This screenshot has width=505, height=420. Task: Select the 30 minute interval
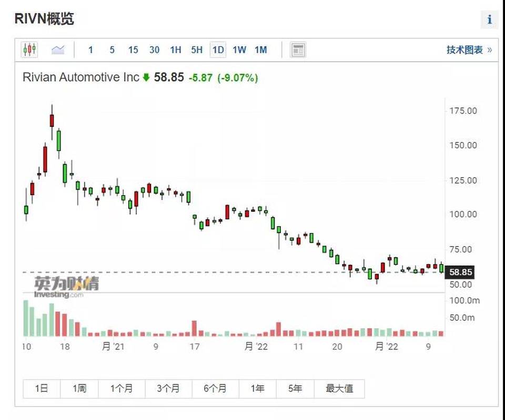154,50
